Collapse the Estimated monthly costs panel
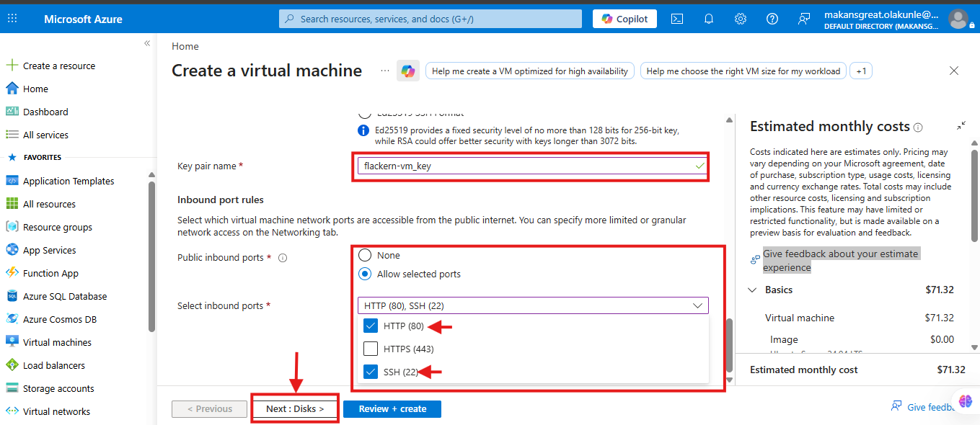This screenshot has width=980, height=425. (961, 125)
